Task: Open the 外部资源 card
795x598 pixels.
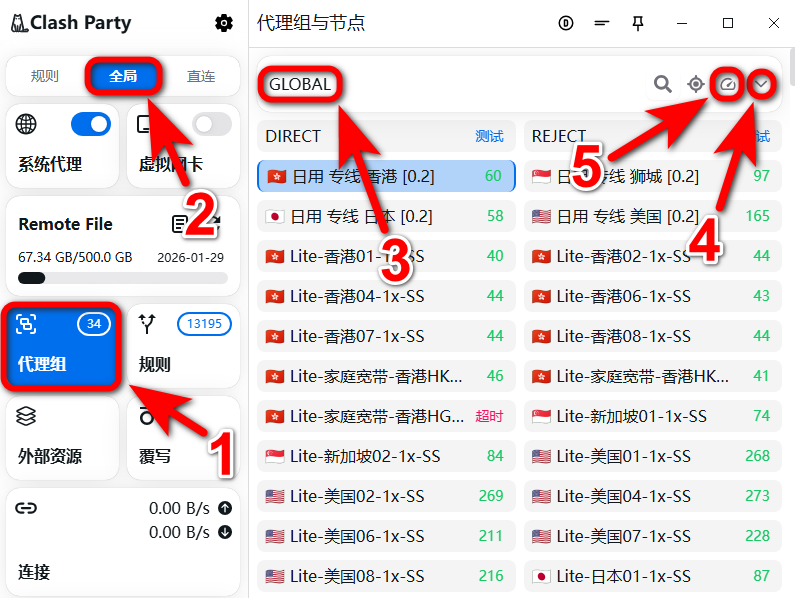Action: click(x=62, y=439)
